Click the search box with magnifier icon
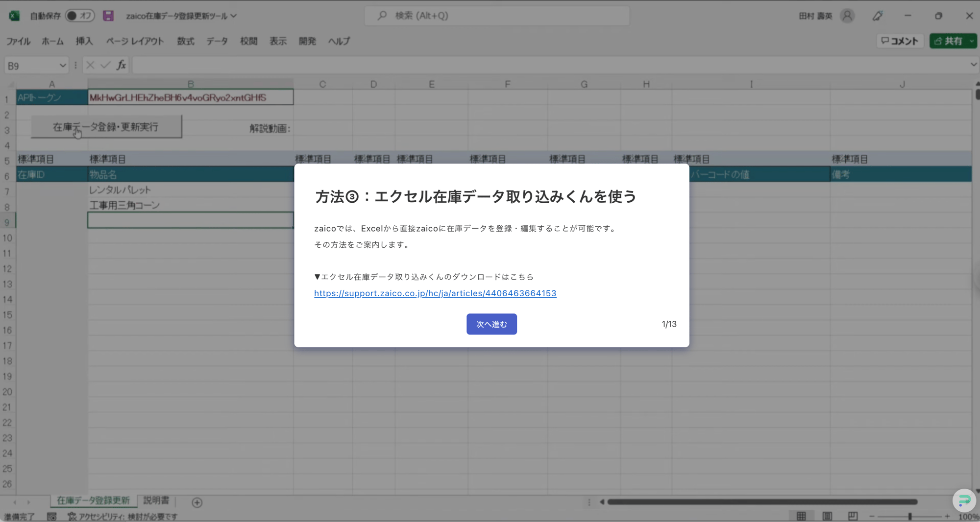The width and height of the screenshot is (980, 522). 497,16
